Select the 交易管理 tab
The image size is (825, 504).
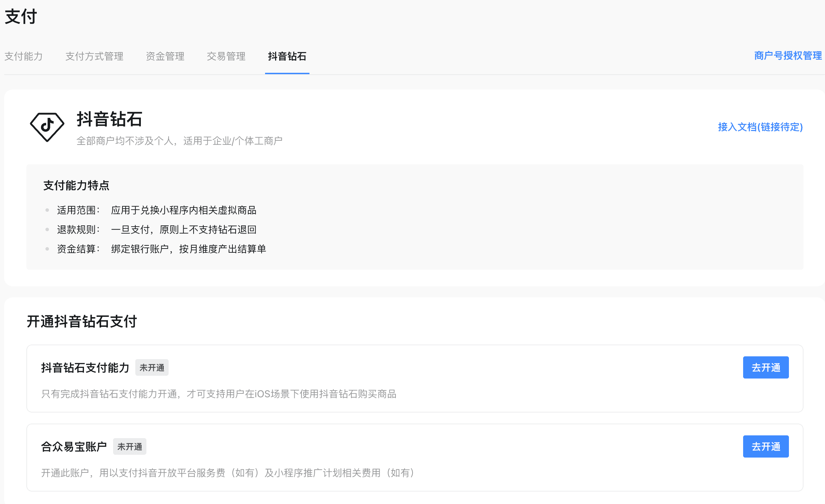(x=226, y=56)
